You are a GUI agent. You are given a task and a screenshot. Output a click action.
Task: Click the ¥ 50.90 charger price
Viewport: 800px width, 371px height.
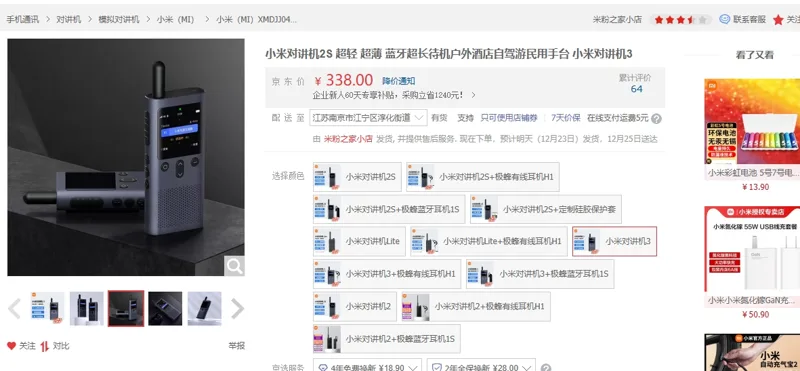point(755,314)
